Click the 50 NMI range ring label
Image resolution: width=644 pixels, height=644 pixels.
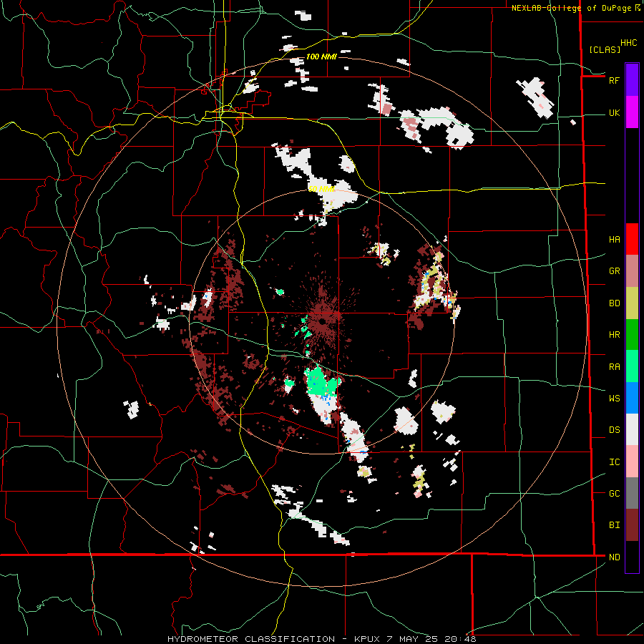(x=321, y=189)
